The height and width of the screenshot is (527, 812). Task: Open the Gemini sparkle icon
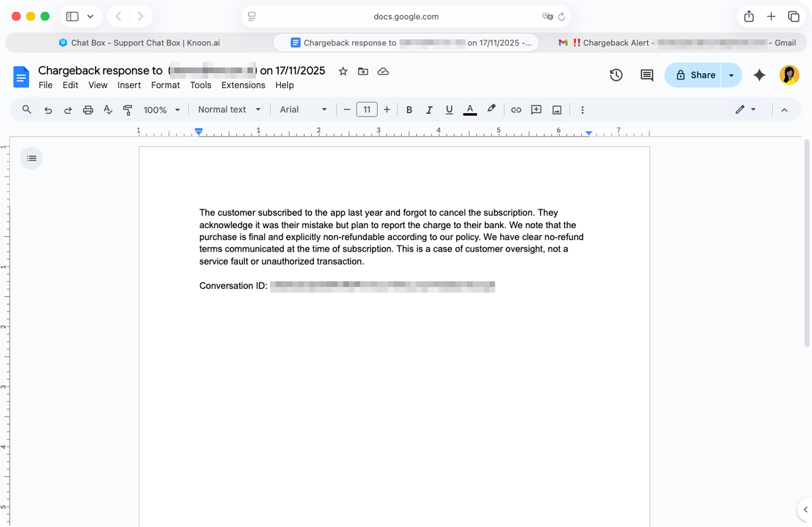[759, 75]
